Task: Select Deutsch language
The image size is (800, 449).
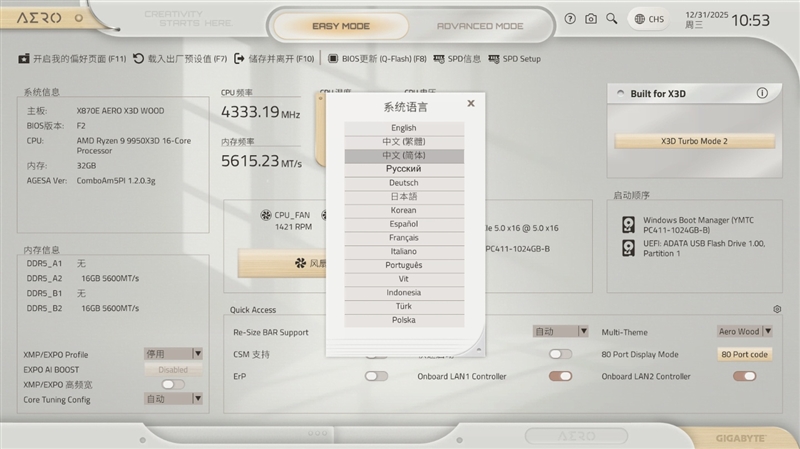Action: tap(404, 183)
